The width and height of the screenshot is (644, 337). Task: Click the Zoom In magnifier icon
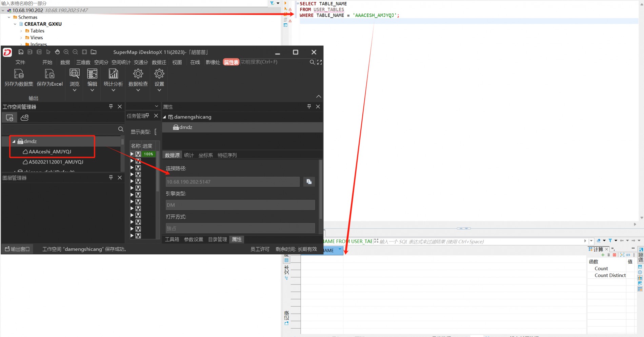(x=66, y=52)
